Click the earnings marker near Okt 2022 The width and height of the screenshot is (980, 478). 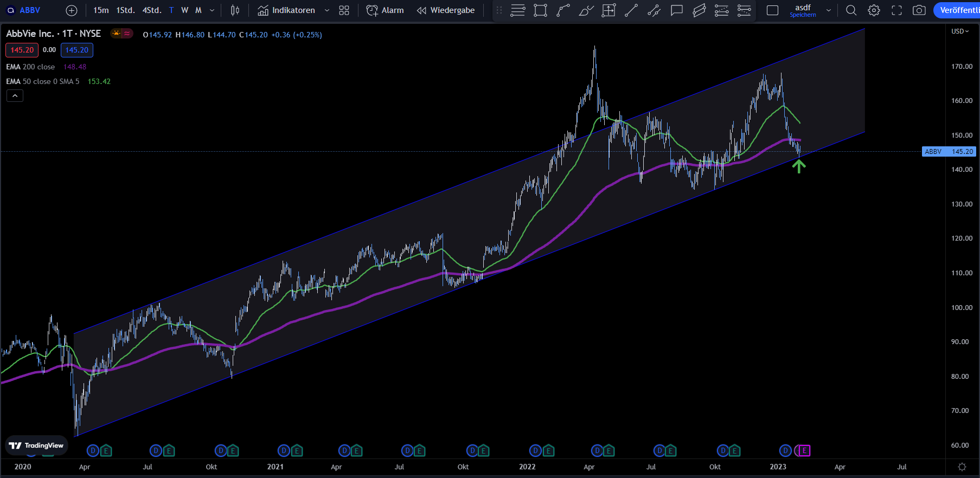pos(735,450)
